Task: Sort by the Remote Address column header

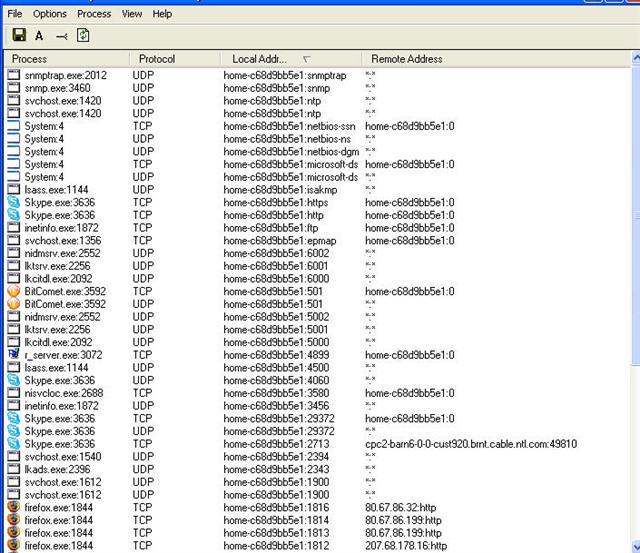Action: point(496,59)
